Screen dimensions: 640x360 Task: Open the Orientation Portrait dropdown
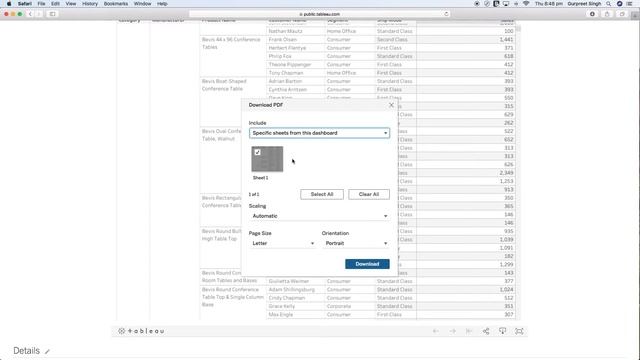coord(356,243)
